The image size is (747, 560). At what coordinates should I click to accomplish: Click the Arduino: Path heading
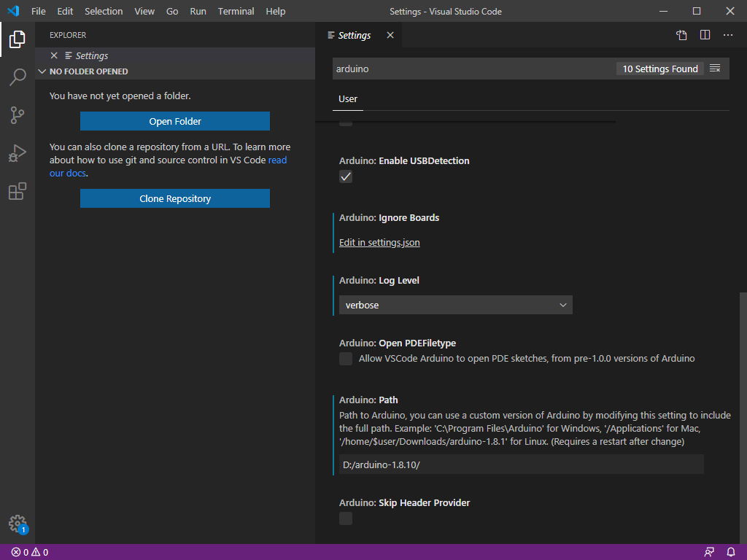click(x=368, y=400)
